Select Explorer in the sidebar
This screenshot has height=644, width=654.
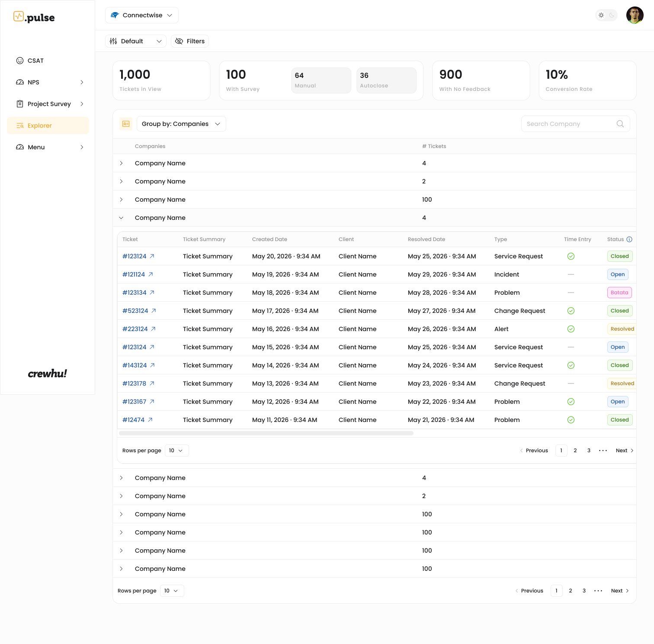tap(48, 126)
